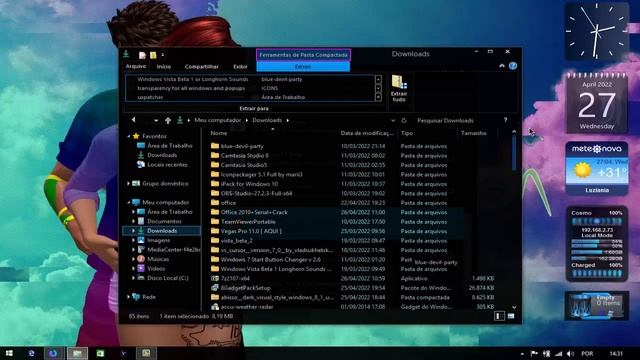The image size is (640, 360).
Task: Open the Compartilhar ribbon tab
Action: point(202,67)
